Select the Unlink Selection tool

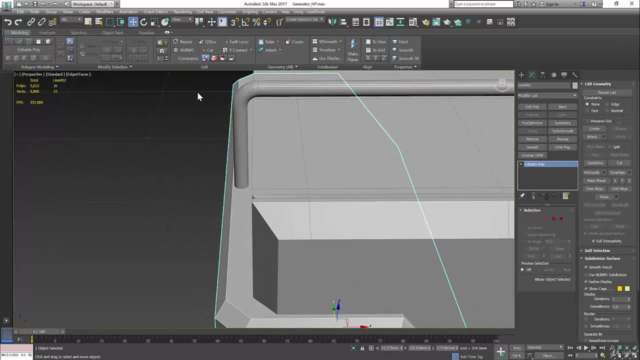click(x=42, y=22)
